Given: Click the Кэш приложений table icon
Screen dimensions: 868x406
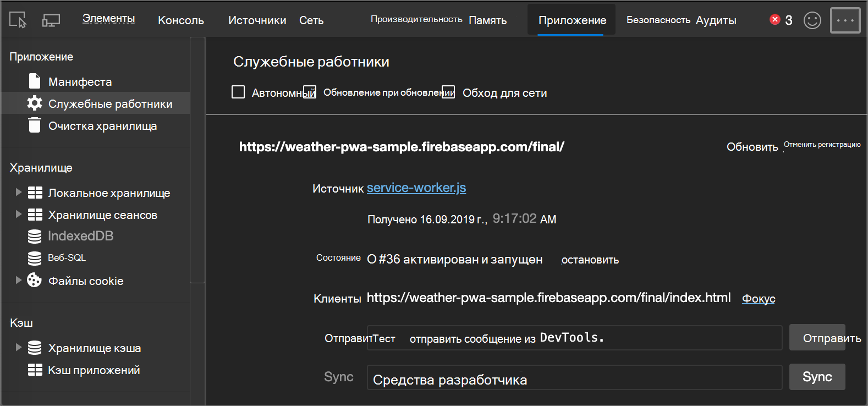Looking at the screenshot, I should pyautogui.click(x=35, y=370).
